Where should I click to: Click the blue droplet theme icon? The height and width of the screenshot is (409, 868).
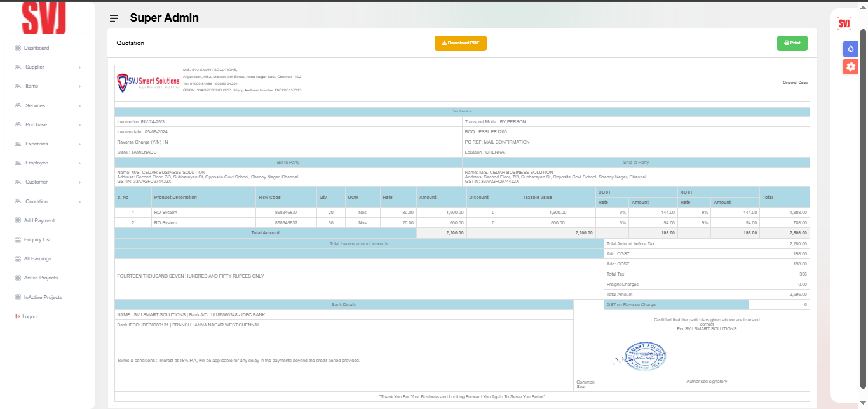coord(851,48)
